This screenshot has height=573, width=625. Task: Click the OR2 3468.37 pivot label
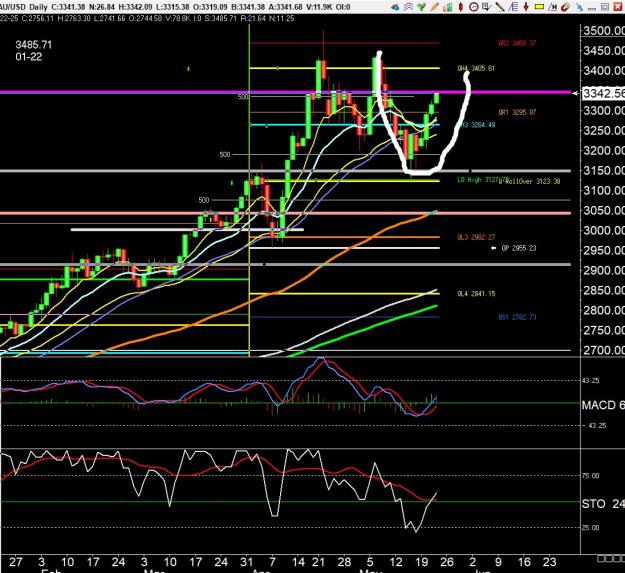click(517, 43)
